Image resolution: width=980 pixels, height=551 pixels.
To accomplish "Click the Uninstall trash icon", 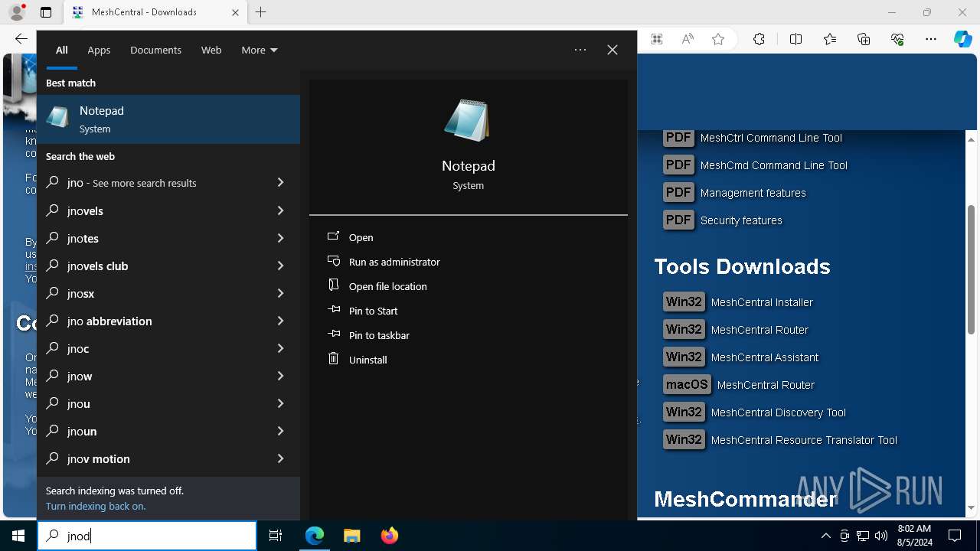I will 333,358.
